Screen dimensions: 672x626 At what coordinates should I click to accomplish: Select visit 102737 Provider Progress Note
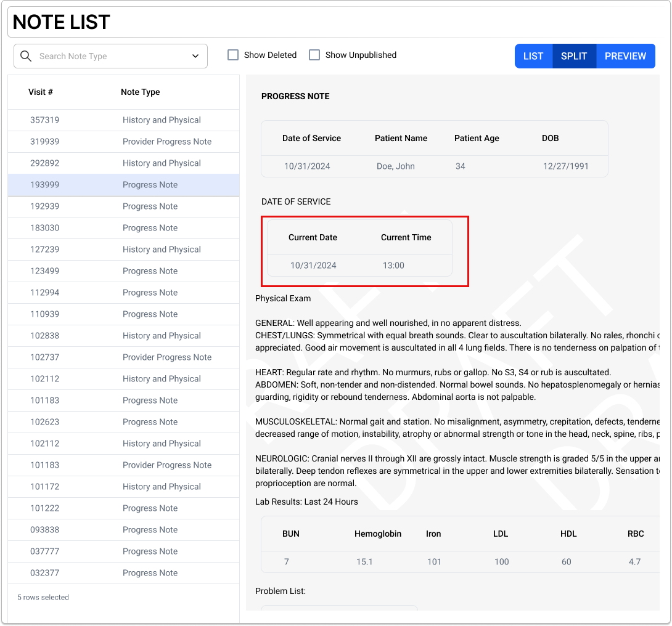[x=123, y=357]
